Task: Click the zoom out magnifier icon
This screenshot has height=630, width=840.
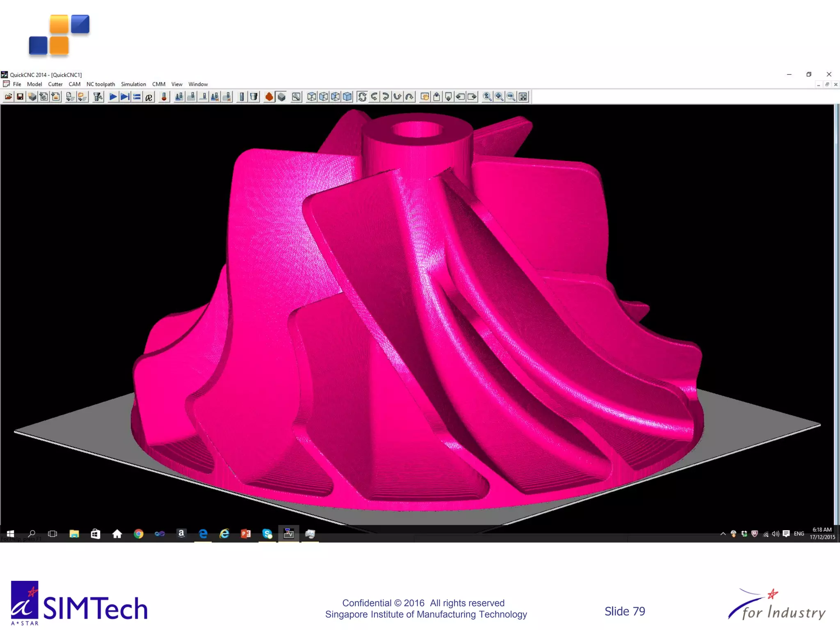Action: click(x=511, y=97)
